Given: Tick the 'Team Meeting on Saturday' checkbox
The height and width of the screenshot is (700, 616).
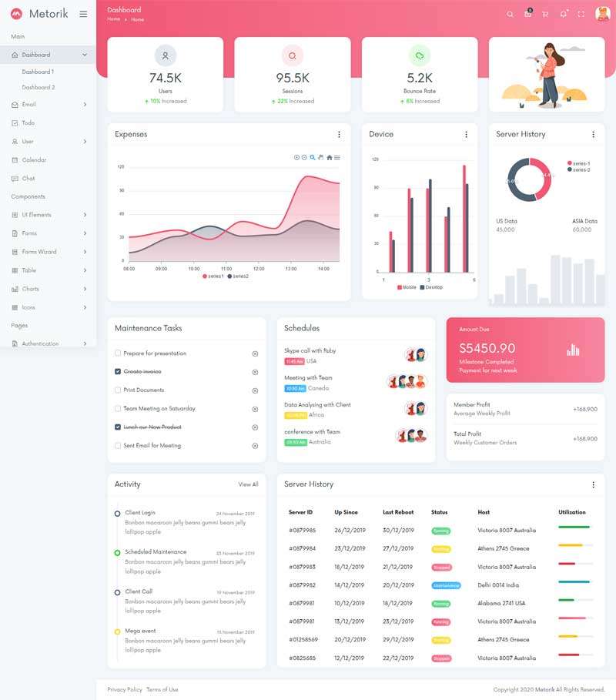Looking at the screenshot, I should (x=118, y=409).
